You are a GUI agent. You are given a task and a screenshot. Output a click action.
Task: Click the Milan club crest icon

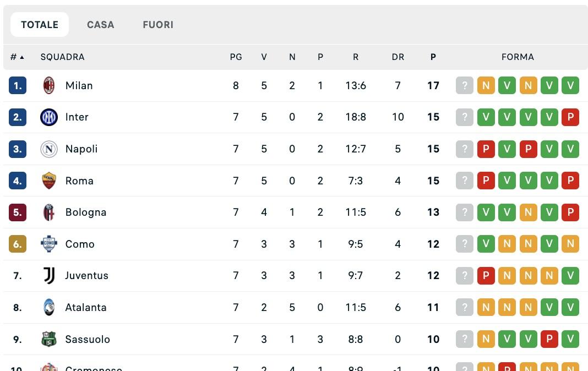(49, 85)
